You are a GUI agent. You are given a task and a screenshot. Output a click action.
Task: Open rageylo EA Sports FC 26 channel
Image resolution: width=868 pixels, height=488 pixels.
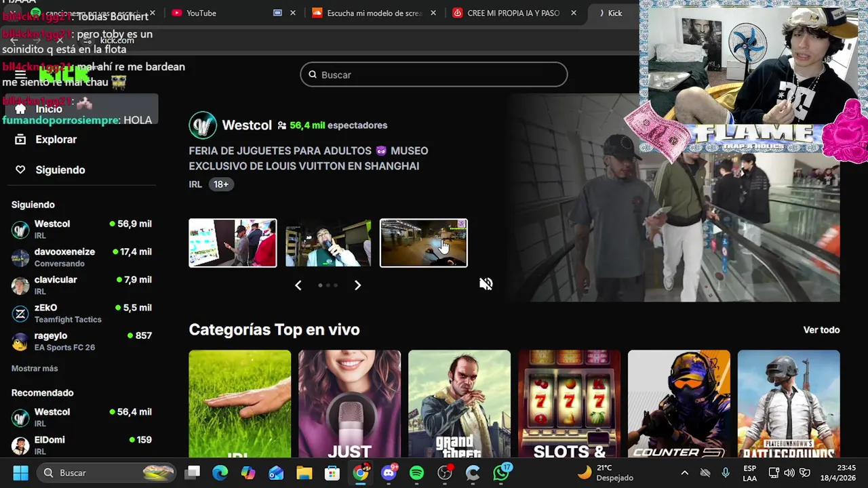[x=81, y=341]
